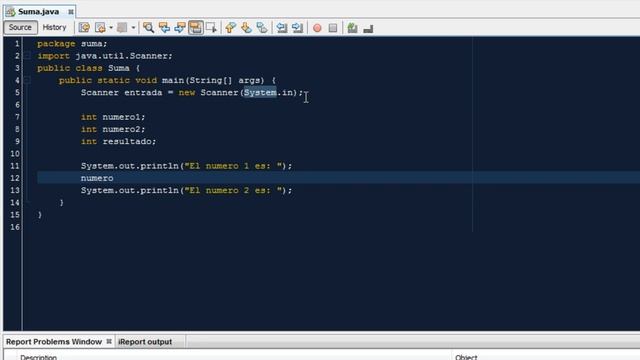Click line number 10 in the gutter

point(15,154)
